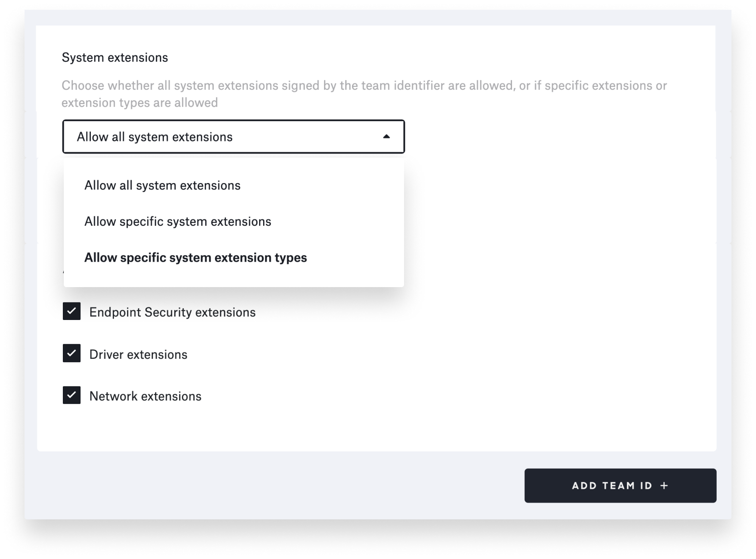Click the Driver extensions checkmark icon

71,353
